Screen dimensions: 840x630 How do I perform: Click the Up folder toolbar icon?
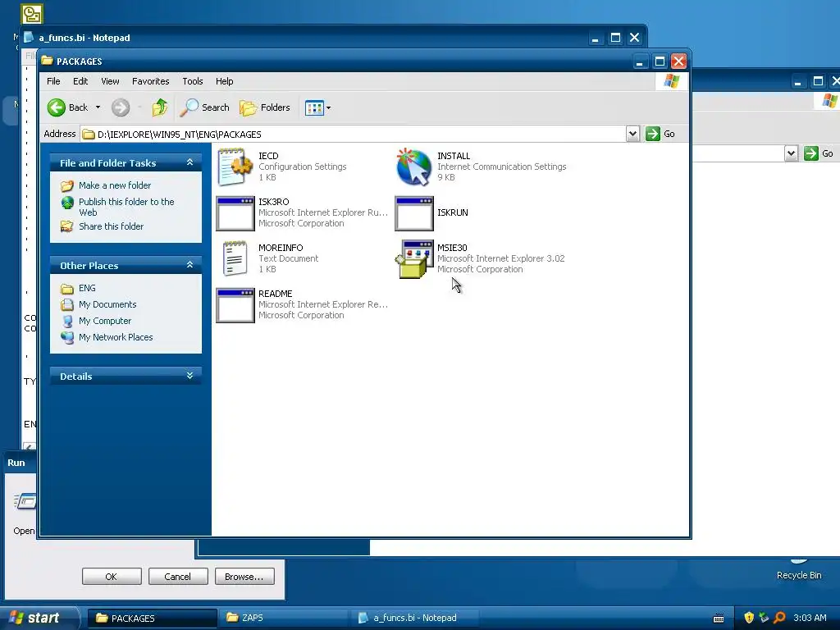click(159, 107)
